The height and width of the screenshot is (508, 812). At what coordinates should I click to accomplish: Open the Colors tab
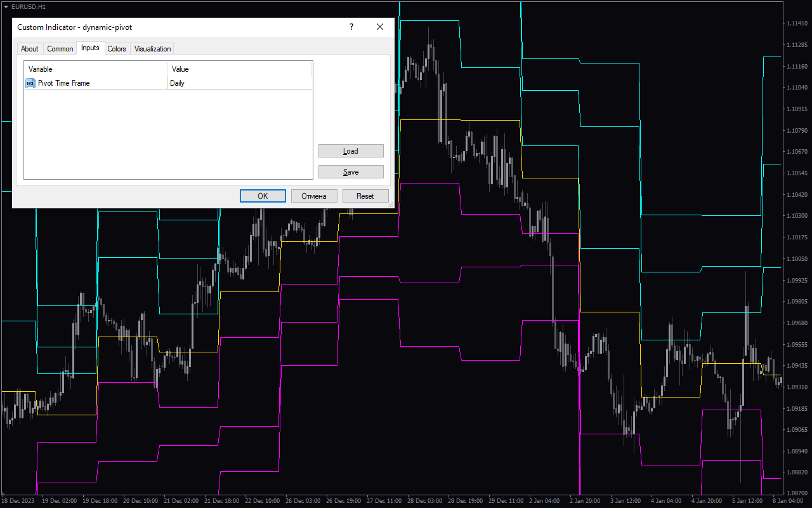[117, 49]
